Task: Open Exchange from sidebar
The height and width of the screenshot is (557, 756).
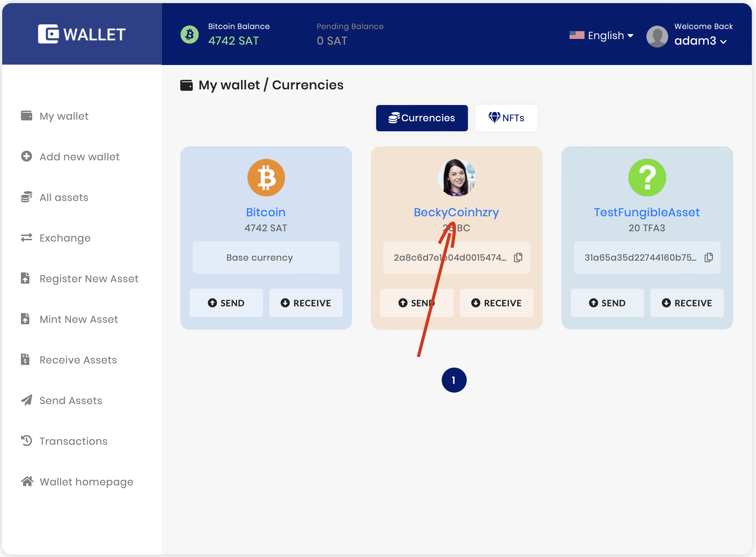Action: click(x=65, y=238)
